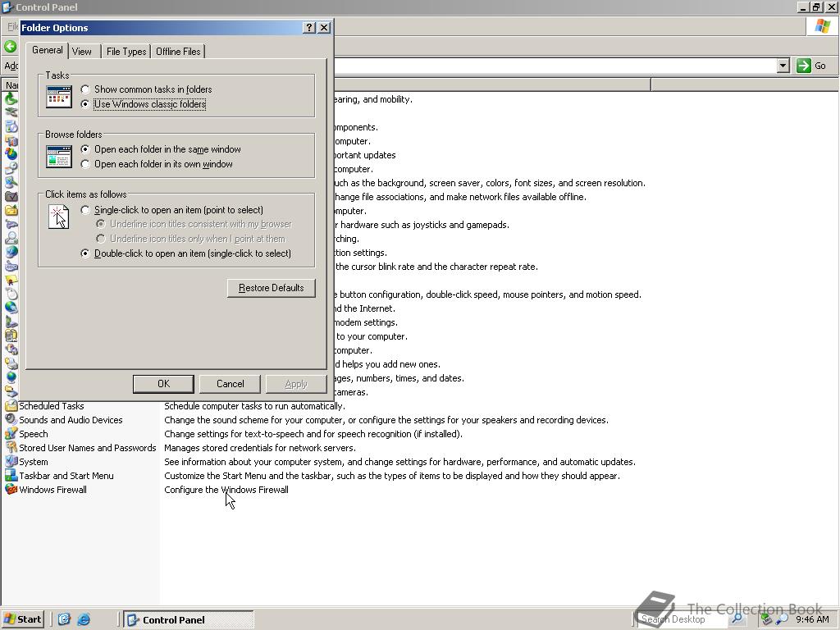Select Use Windows classic folders
The image size is (840, 630).
(143, 104)
